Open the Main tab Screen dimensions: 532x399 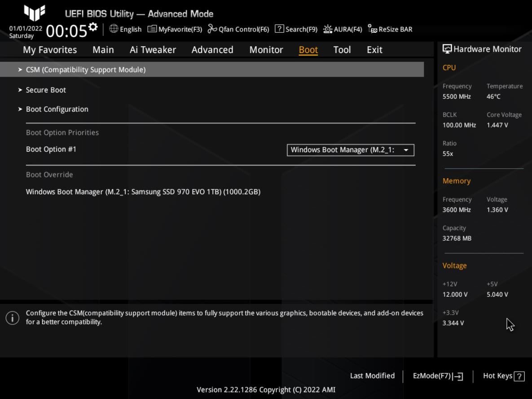pos(103,50)
